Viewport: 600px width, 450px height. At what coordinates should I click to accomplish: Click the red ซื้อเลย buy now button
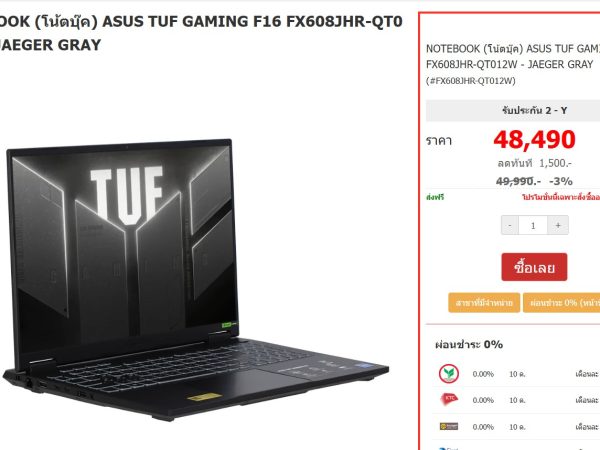(534, 267)
